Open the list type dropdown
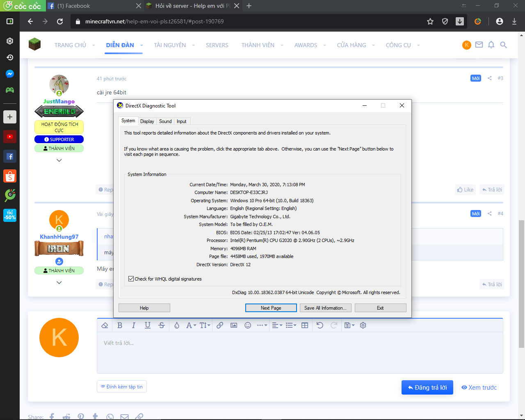Image resolution: width=525 pixels, height=420 pixels. coord(291,325)
